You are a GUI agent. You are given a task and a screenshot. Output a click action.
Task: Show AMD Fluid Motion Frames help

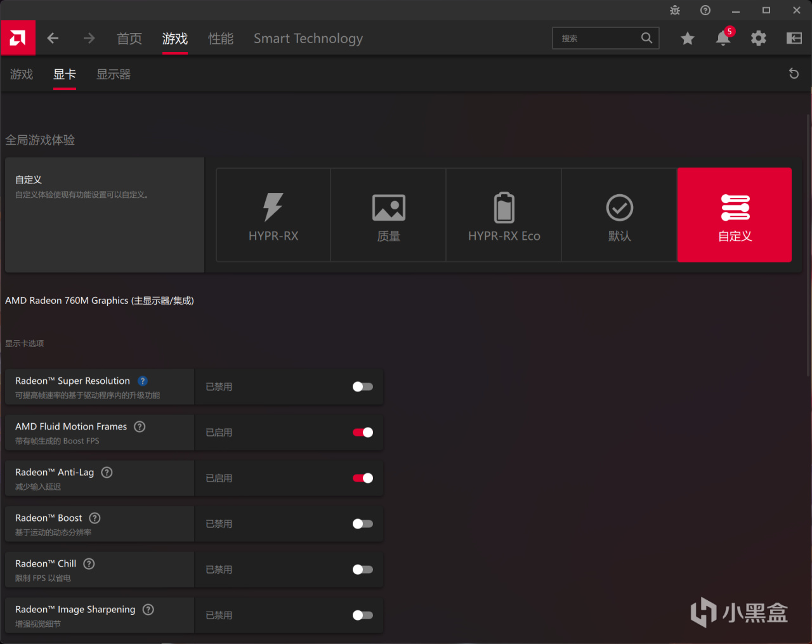(x=140, y=426)
